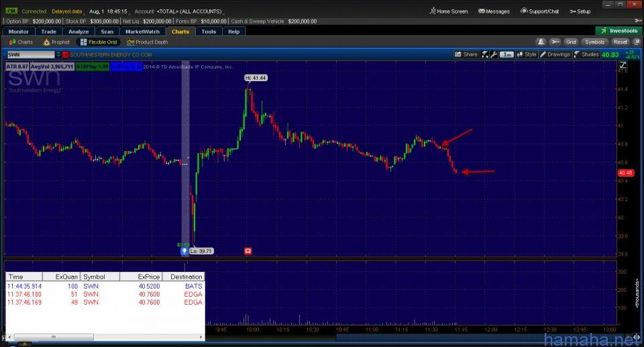The width and height of the screenshot is (644, 347).
Task: Open the Account selector dropdown
Action: coord(179,11)
